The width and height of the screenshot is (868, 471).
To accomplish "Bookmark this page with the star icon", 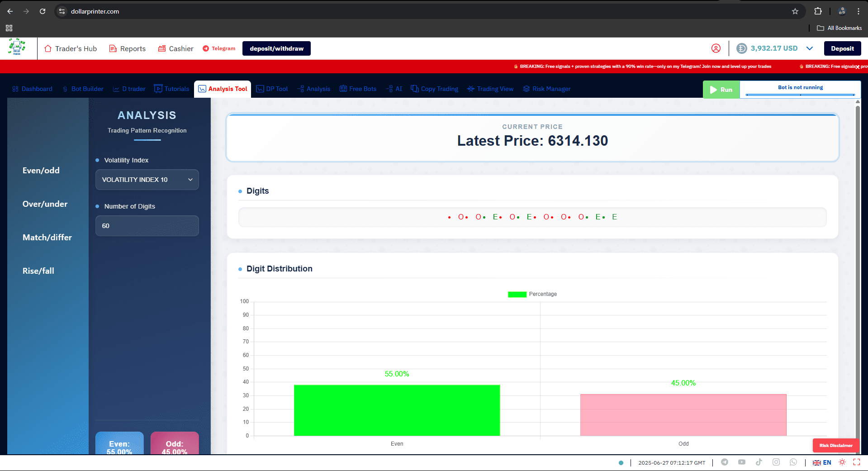I will click(795, 11).
